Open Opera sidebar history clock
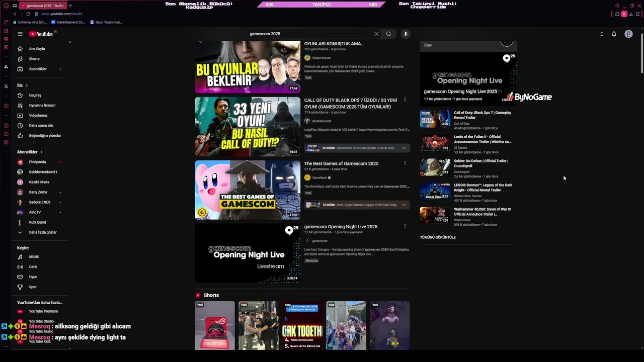The height and width of the screenshot is (362, 644). [x=6, y=125]
